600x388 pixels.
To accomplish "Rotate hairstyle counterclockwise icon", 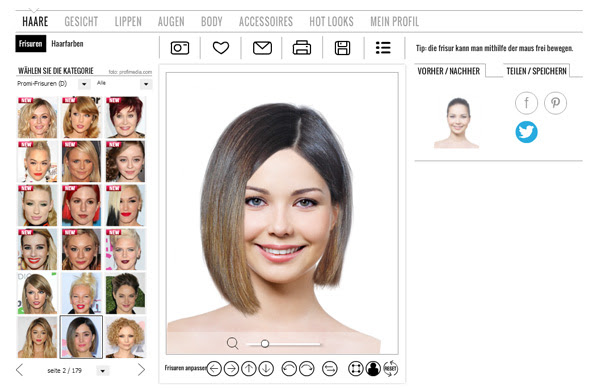I will (289, 369).
